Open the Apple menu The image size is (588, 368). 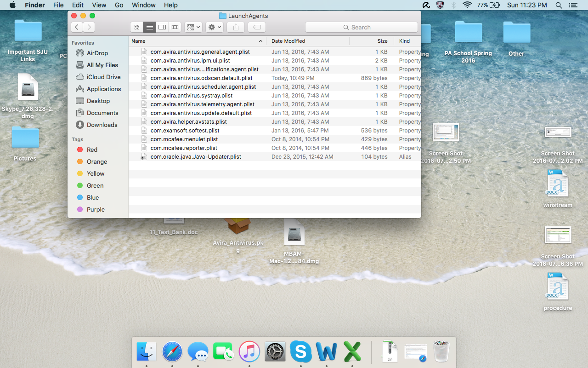click(12, 5)
